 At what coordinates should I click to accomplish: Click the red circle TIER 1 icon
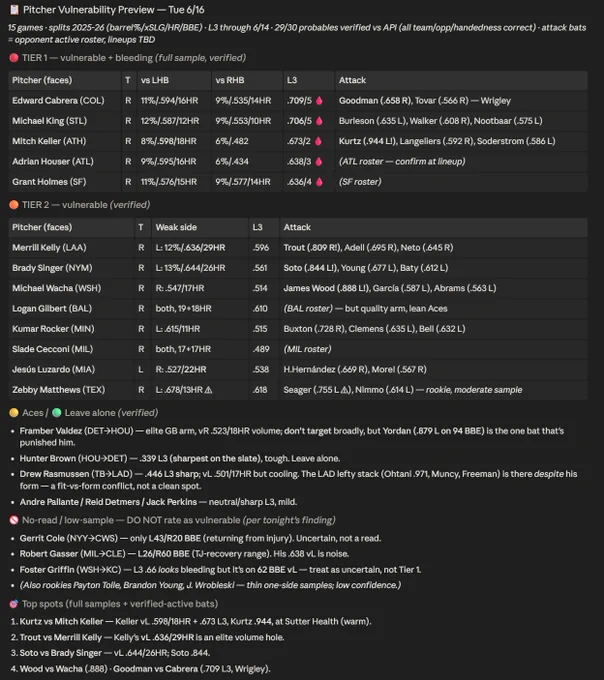point(14,58)
